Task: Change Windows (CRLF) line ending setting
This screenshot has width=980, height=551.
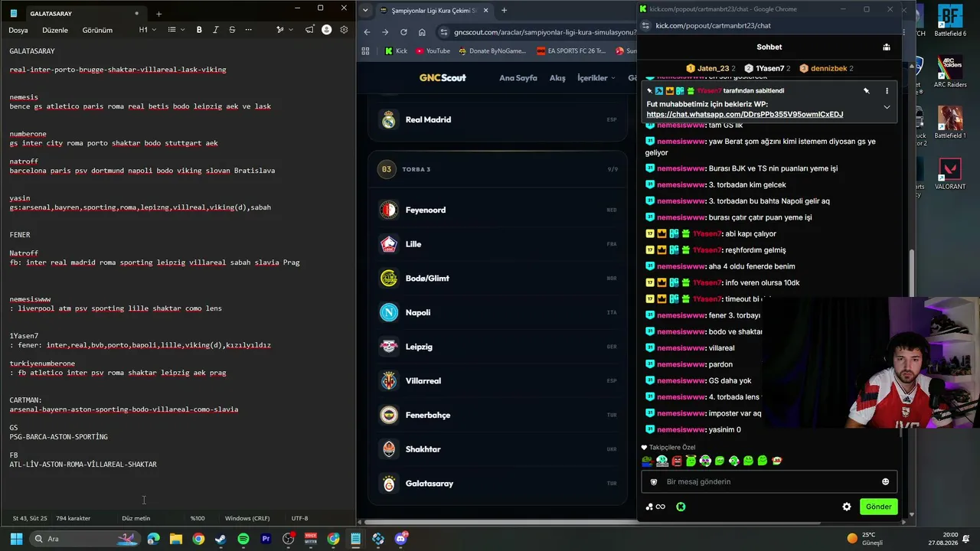Action: tap(247, 518)
